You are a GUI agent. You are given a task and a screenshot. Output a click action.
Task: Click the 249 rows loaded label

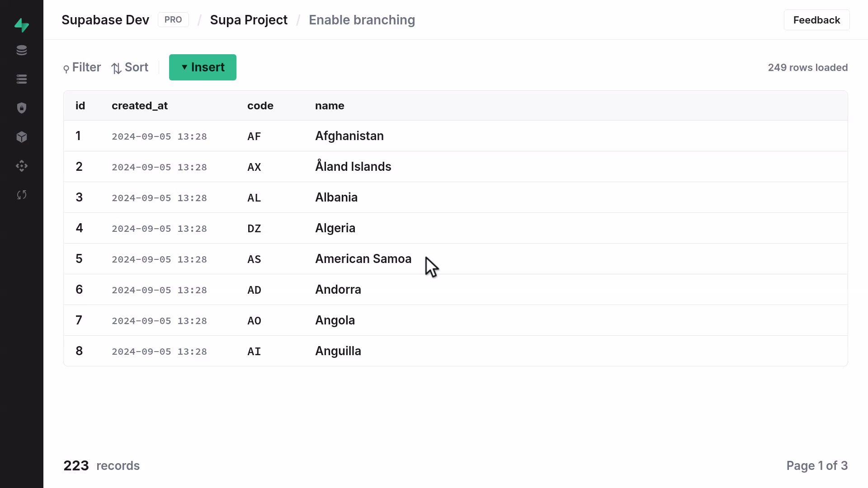point(808,67)
